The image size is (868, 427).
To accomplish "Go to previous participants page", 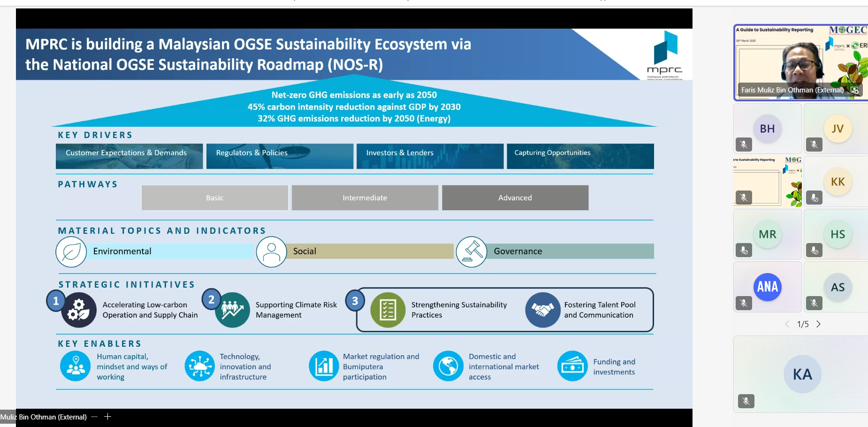I will pos(787,324).
